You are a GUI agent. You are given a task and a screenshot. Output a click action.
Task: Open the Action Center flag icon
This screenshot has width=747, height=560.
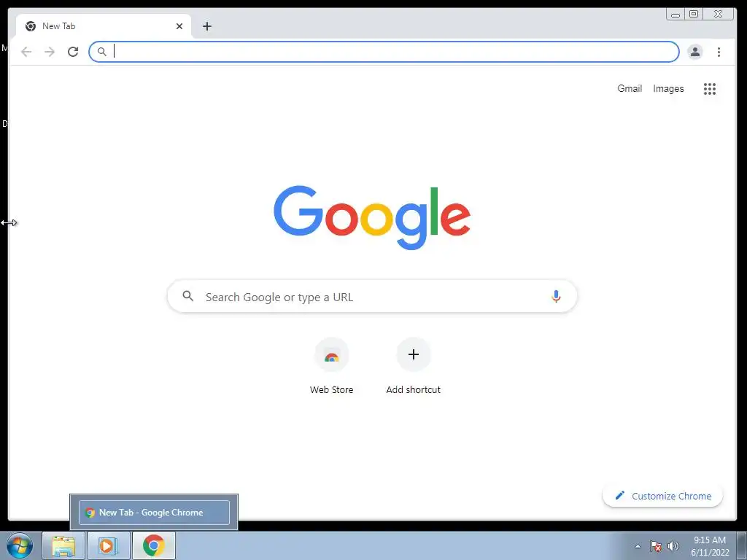(656, 546)
